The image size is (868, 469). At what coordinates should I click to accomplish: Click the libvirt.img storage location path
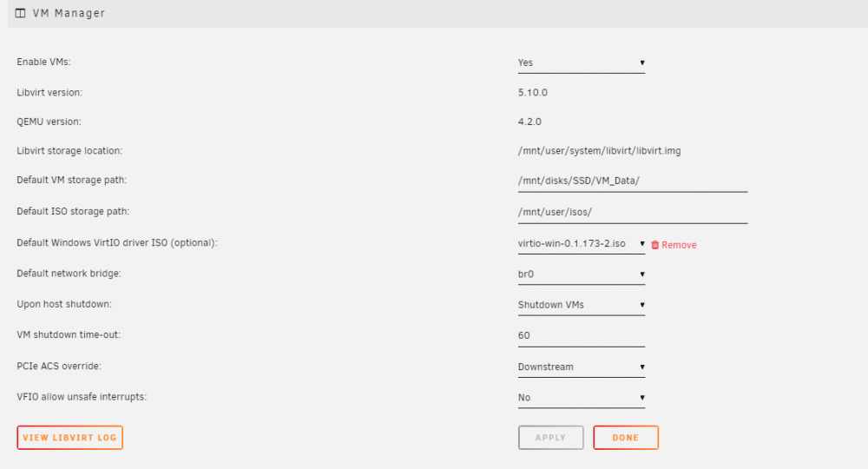pos(600,150)
